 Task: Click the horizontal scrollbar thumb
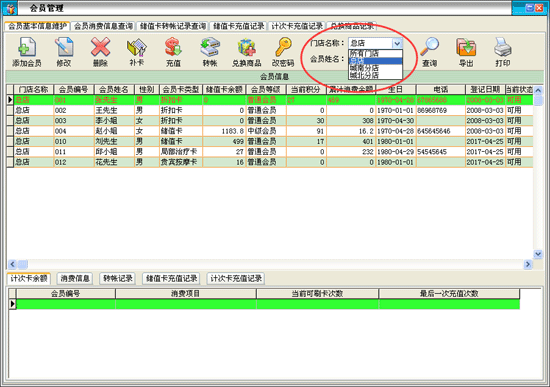[x=22, y=264]
